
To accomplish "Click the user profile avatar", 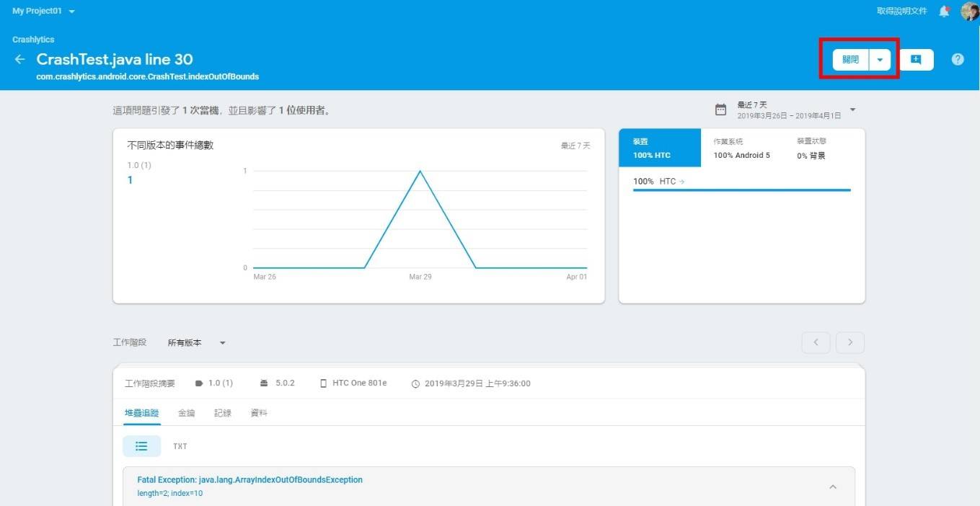I will 969,12.
